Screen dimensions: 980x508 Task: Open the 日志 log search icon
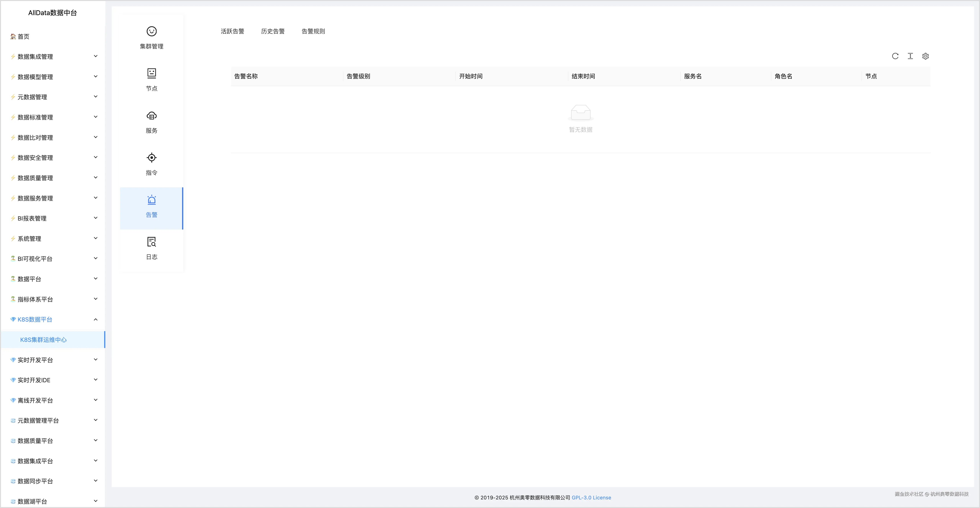151,242
